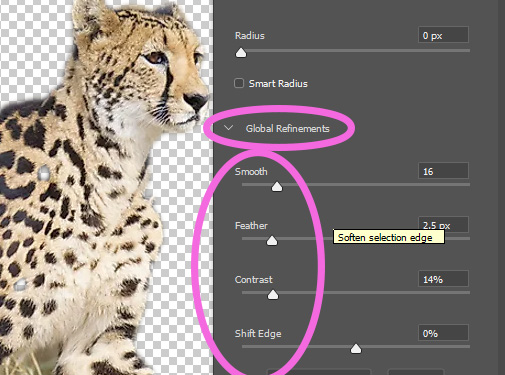Click the Shift Edge label
505x375 pixels.
click(x=258, y=333)
